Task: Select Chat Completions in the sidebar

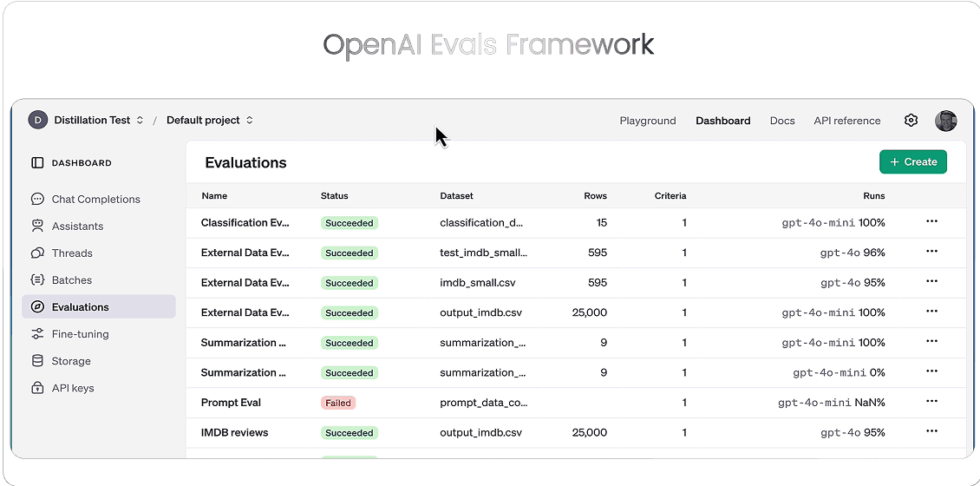Action: (x=99, y=199)
